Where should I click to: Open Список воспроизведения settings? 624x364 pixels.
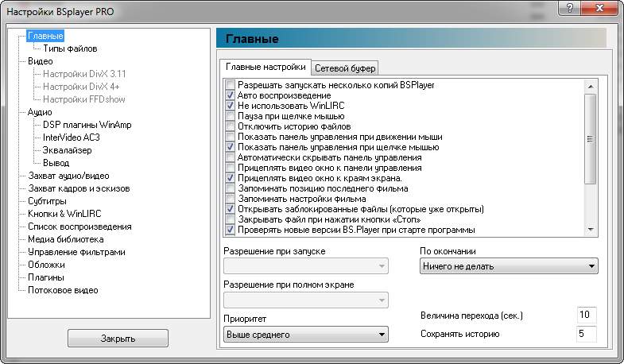(x=79, y=227)
